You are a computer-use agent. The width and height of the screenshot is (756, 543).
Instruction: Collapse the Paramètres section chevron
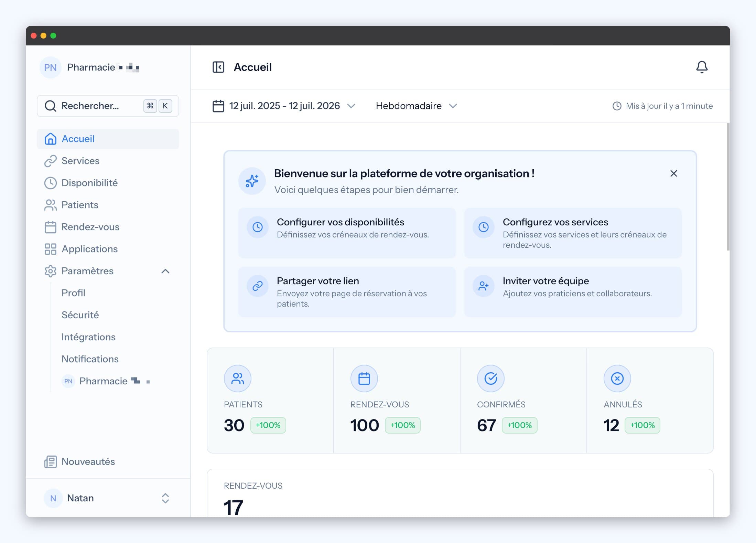tap(165, 271)
